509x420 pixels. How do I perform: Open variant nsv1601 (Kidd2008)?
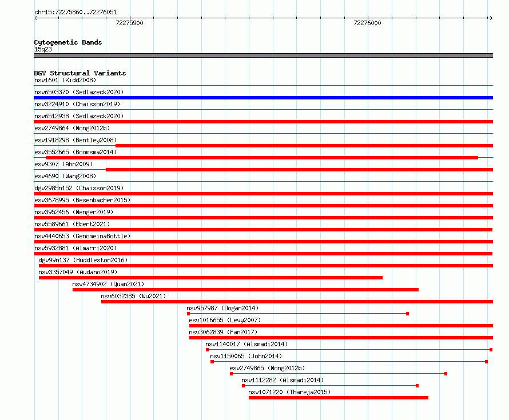click(65, 80)
